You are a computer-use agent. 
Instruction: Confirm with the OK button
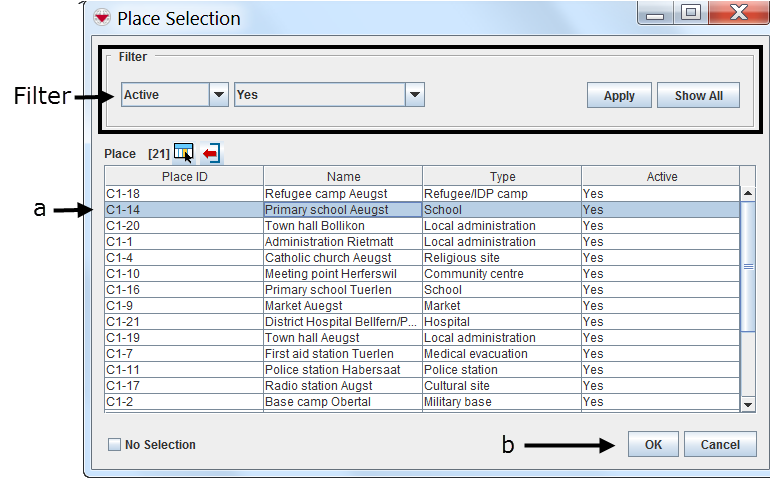653,444
